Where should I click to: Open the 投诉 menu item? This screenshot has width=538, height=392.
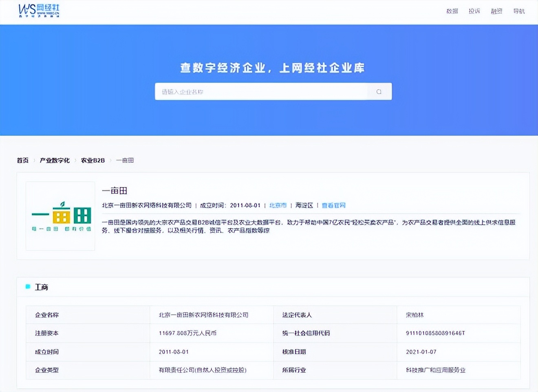tap(474, 11)
